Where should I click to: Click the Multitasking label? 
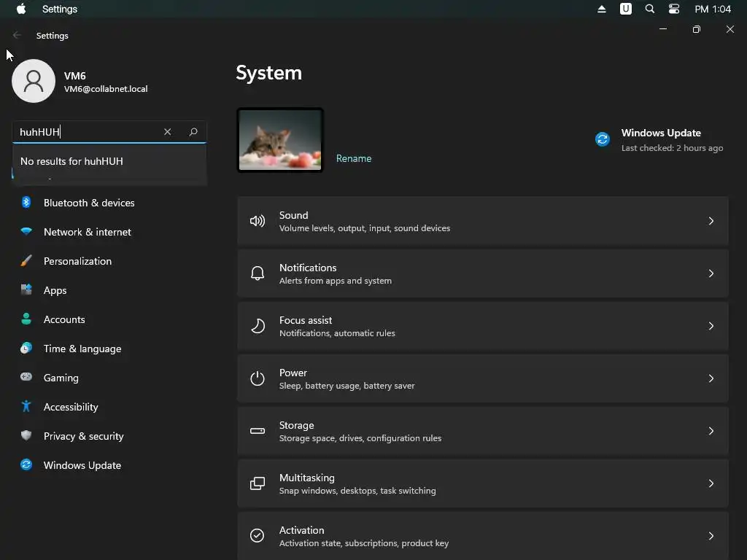tap(307, 478)
